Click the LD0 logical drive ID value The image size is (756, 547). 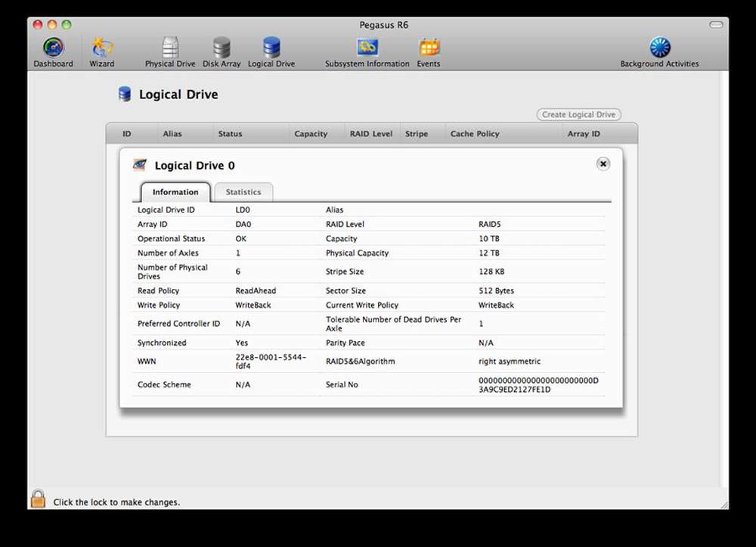(x=243, y=210)
